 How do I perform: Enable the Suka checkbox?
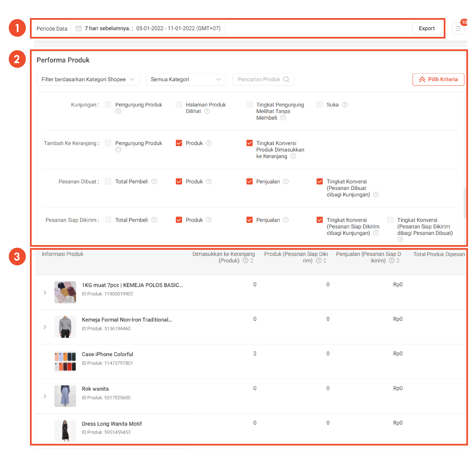point(320,105)
